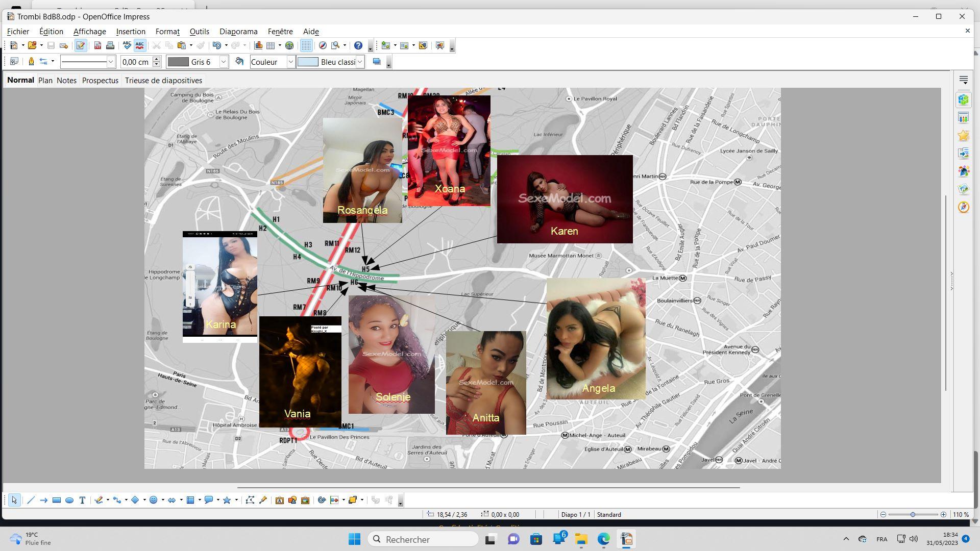This screenshot has height=551, width=980.
Task: Click the OpenOffice Help question mark icon
Action: tap(358, 45)
